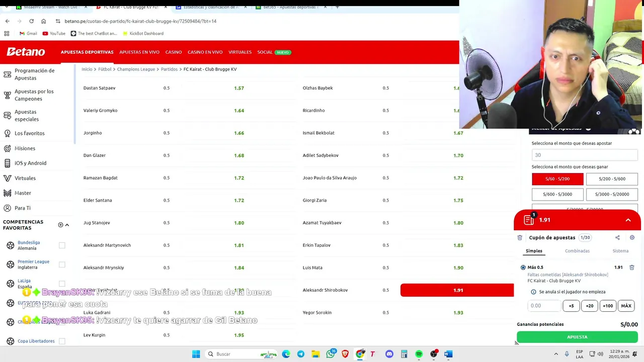644x362 pixels.
Task: Select the S/600 - S/3000 winning range
Action: coord(557,194)
